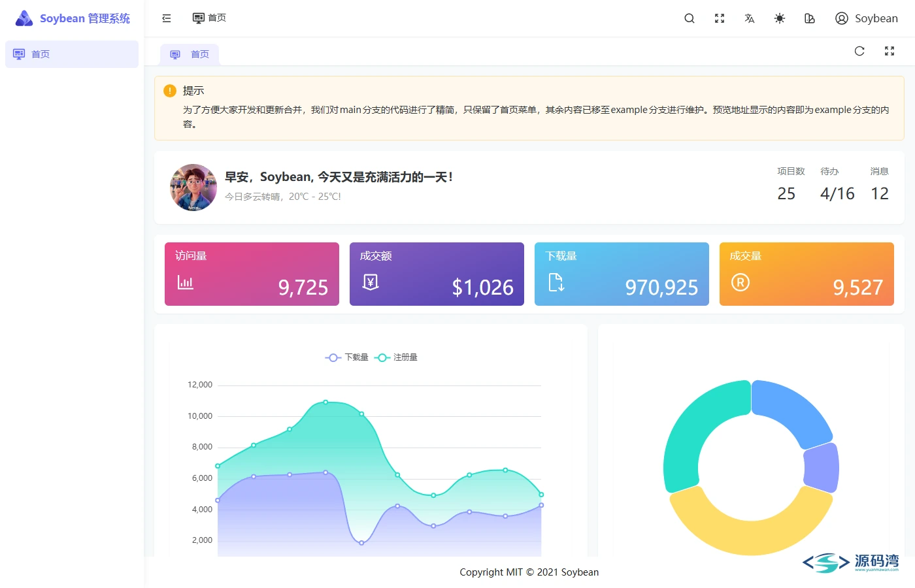Toggle the 下载量 series in chart legend
Viewport: 915px width, 588px height.
click(x=346, y=357)
